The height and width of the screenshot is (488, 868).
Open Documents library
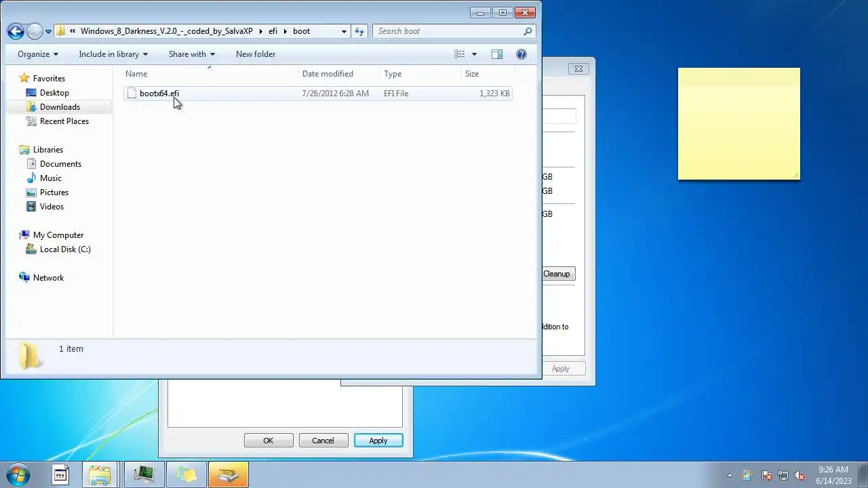click(x=60, y=164)
